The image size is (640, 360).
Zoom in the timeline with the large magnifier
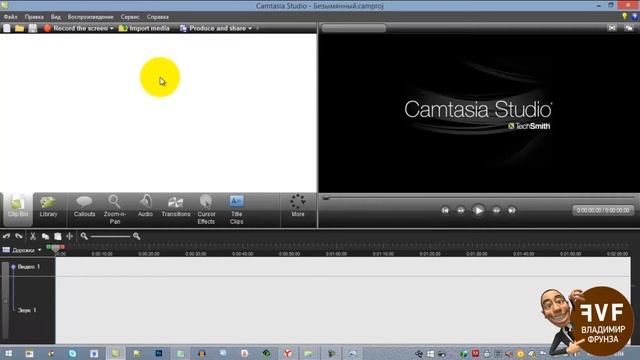(136, 236)
